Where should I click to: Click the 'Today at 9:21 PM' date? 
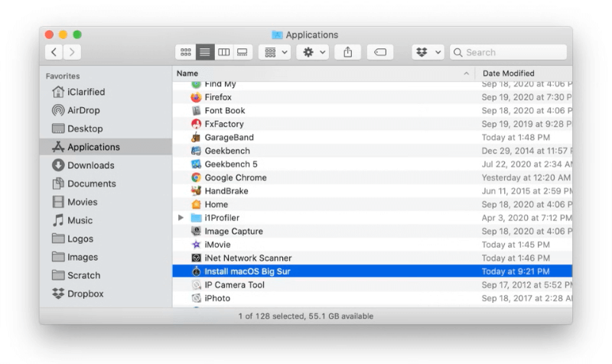(x=515, y=271)
